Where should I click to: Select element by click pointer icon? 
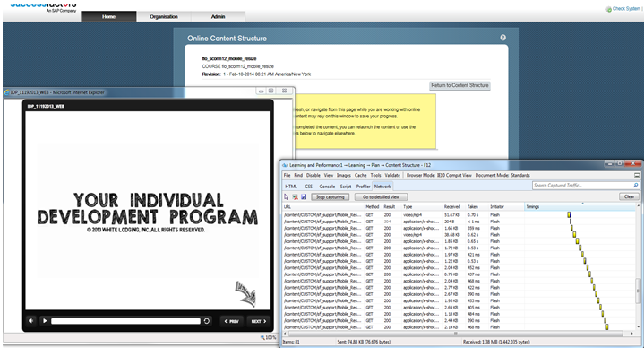coord(287,197)
